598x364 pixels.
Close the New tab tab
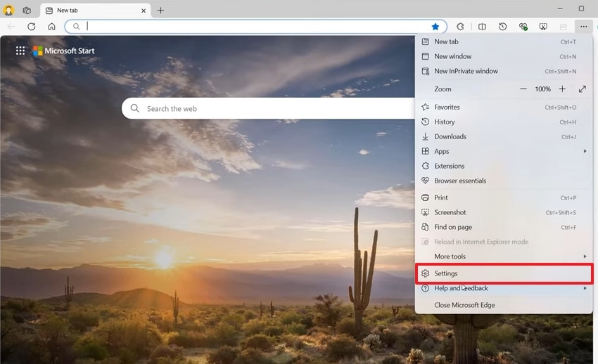(144, 11)
